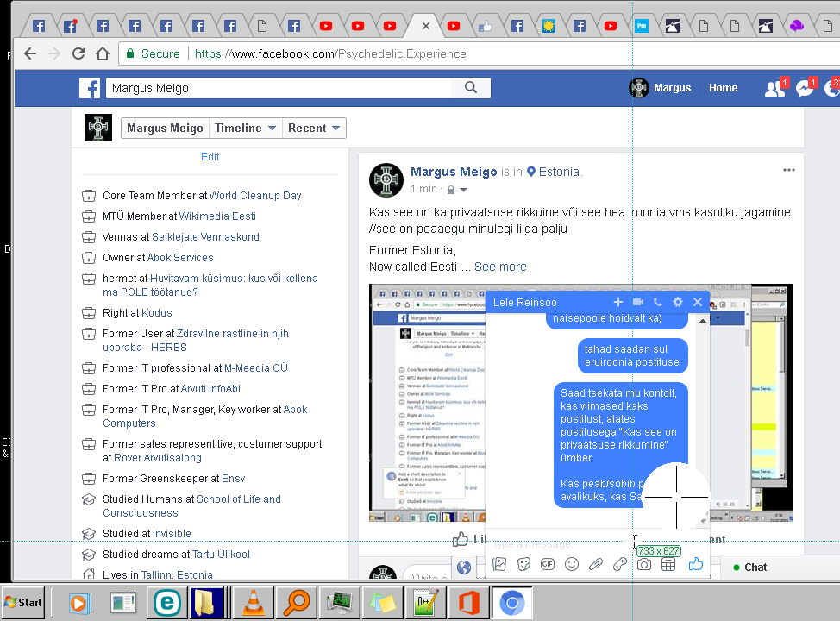Click See more on the post
Screen dimensions: 840x621
click(500, 267)
